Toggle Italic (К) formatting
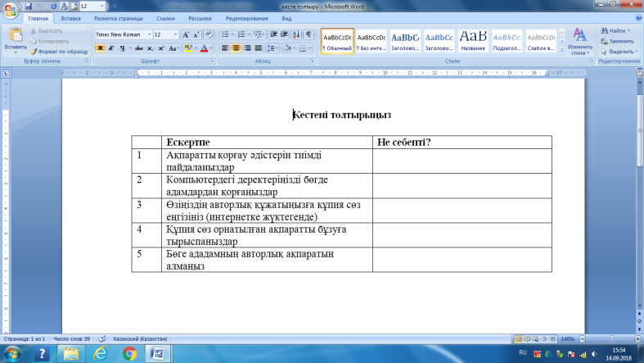This screenshot has height=363, width=644. [x=111, y=48]
